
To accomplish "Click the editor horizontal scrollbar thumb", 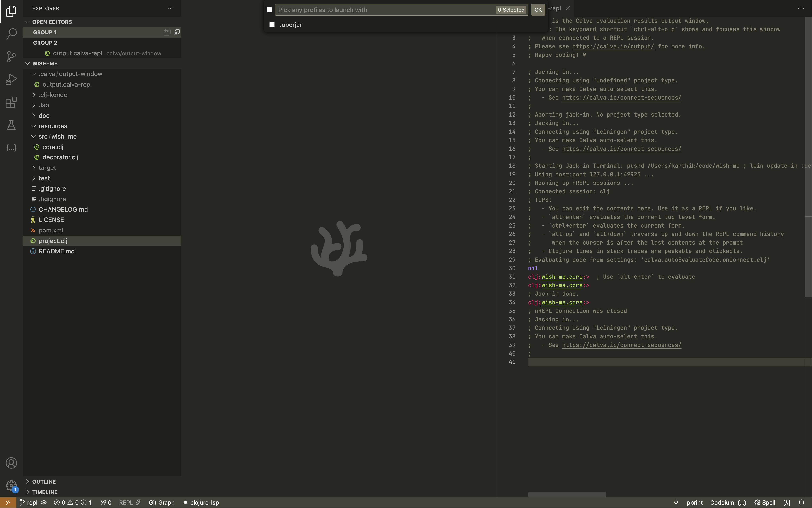I will [567, 494].
